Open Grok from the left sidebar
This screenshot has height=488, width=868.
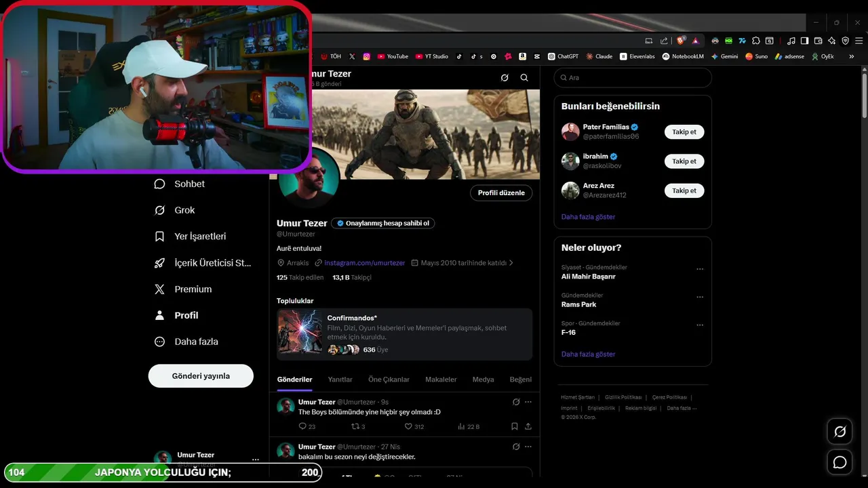[175, 210]
